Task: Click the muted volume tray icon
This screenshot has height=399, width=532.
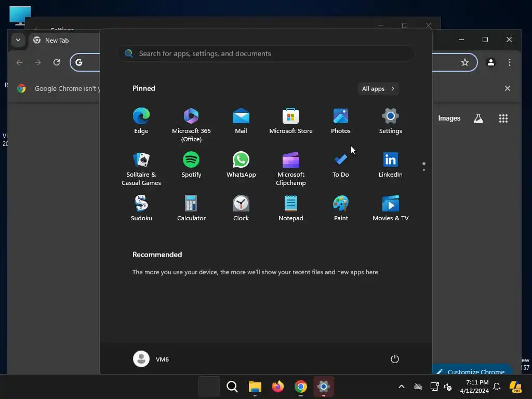Action: [x=448, y=387]
